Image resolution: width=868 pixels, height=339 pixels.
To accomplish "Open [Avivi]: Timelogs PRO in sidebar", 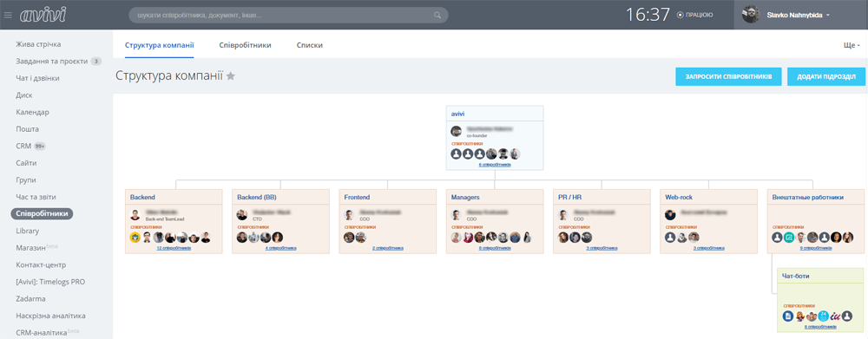I will coord(50,282).
